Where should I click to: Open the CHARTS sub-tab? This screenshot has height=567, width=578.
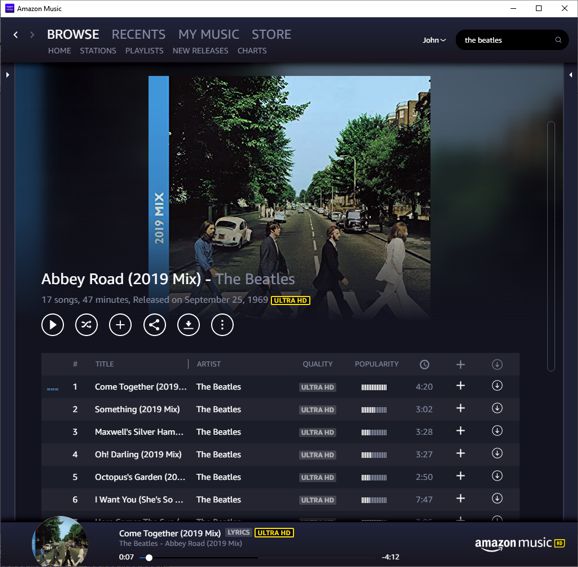tap(252, 51)
